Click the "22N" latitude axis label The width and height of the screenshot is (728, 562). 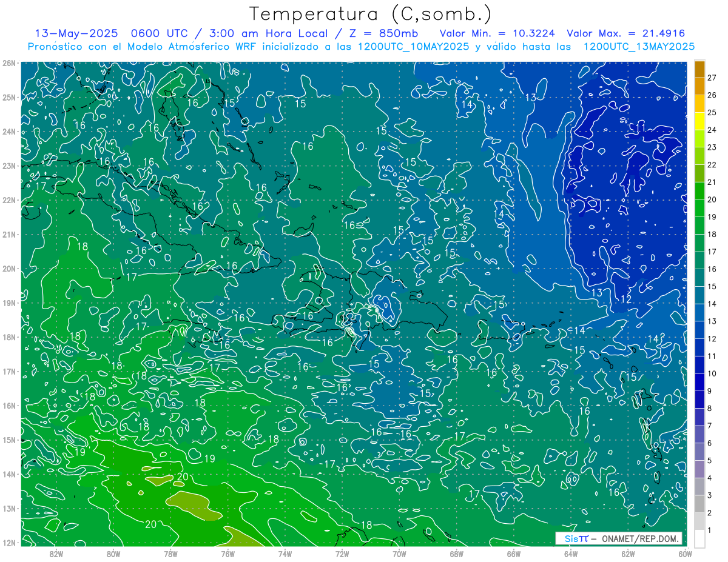9,200
